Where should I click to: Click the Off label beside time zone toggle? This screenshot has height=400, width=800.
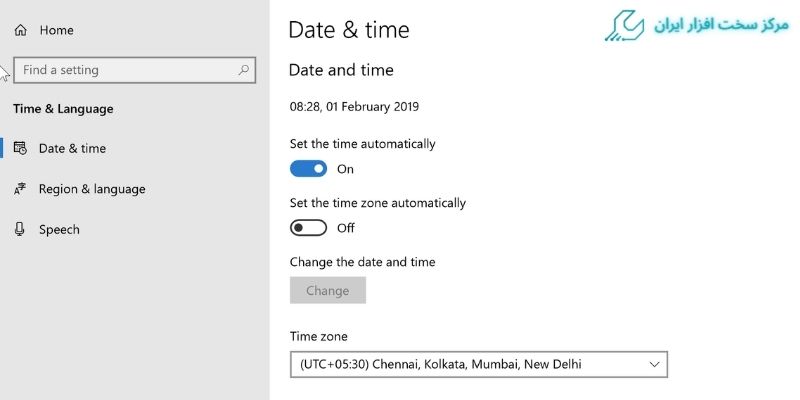[346, 228]
